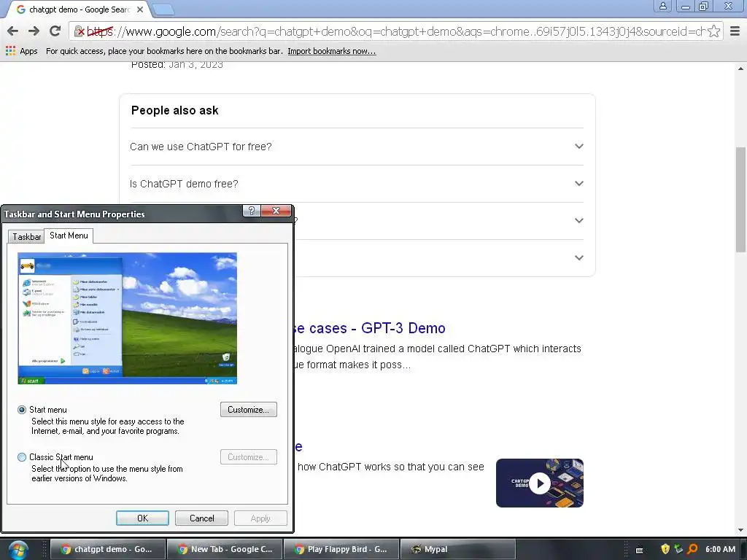Select the Start Menu tab
Image resolution: width=747 pixels, height=560 pixels.
pos(69,236)
